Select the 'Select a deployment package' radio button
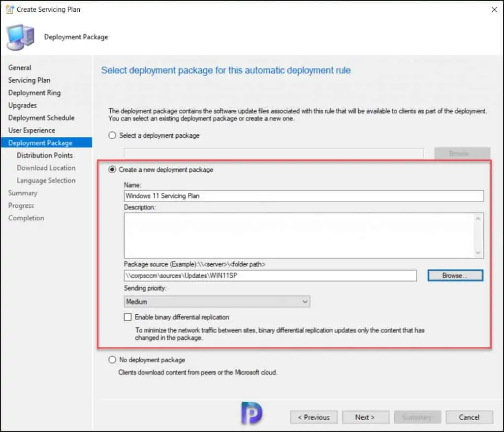 tap(112, 135)
